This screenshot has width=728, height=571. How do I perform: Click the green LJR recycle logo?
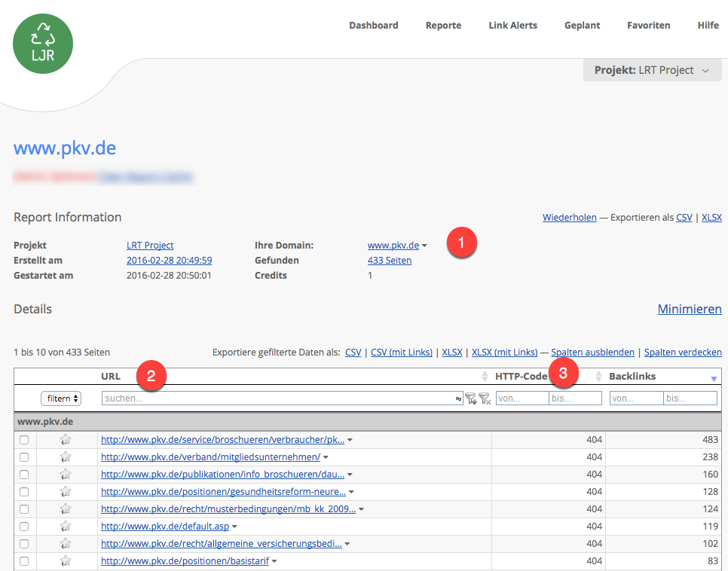click(43, 44)
